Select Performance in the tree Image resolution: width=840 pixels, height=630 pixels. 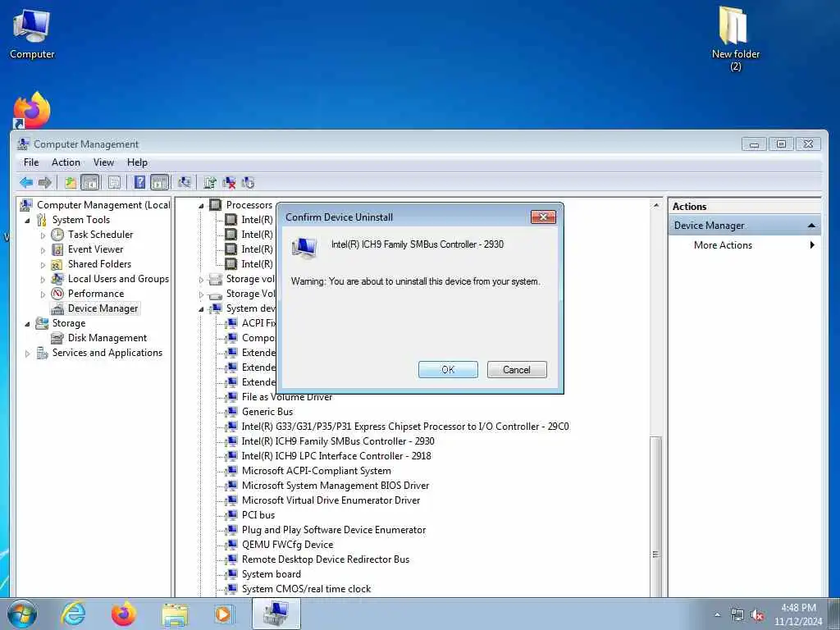[x=95, y=294]
